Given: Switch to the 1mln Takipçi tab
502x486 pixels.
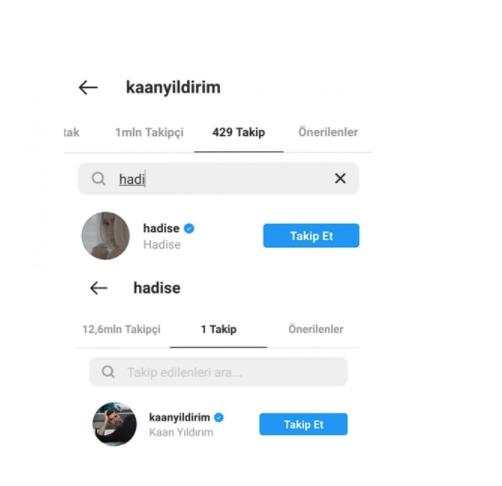Looking at the screenshot, I should 149,132.
